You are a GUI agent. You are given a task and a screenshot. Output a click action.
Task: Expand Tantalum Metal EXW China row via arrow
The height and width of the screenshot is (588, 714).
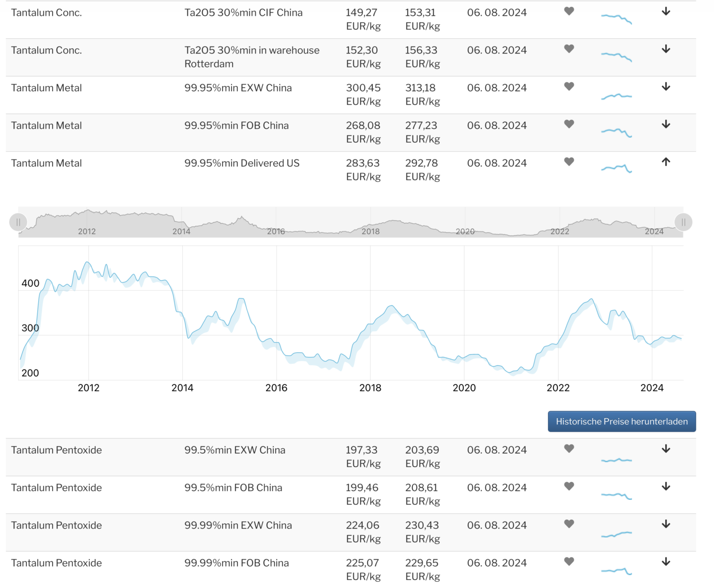pyautogui.click(x=666, y=86)
